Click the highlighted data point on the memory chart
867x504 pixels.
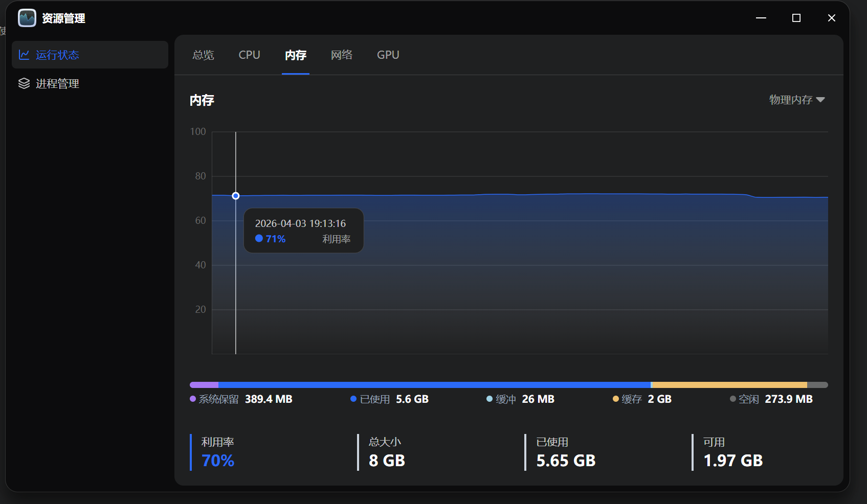tap(236, 196)
